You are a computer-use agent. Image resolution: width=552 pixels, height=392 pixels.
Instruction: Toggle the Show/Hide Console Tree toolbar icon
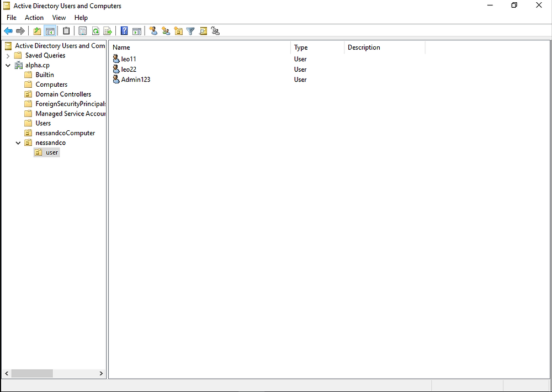click(50, 31)
